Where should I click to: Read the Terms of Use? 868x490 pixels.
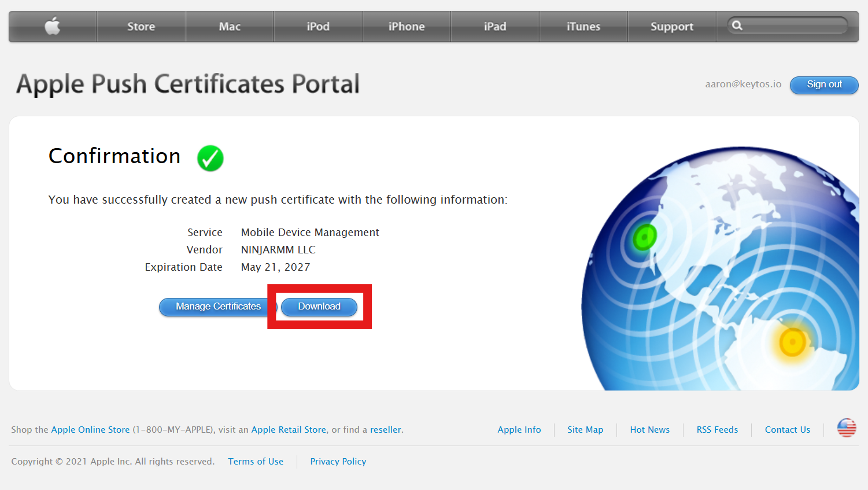click(x=256, y=462)
